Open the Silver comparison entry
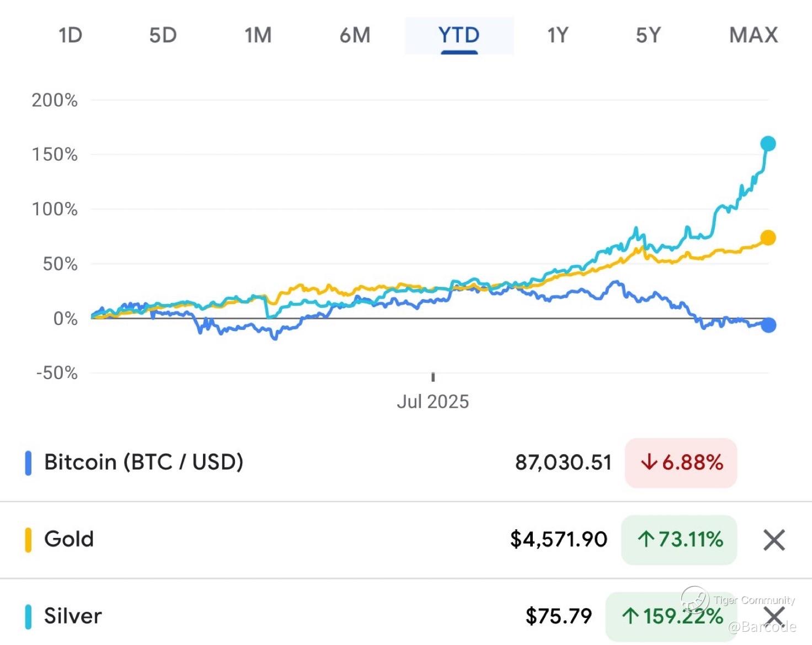Screen dimensions: 812x645 [73, 616]
